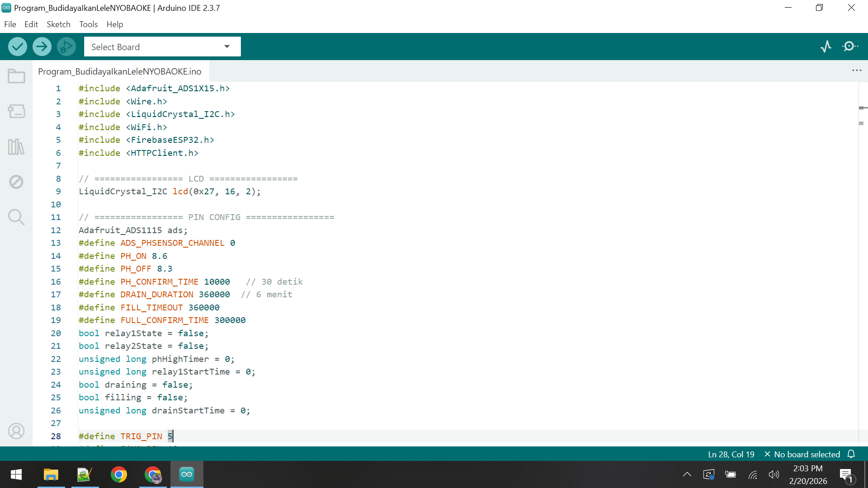Click the account profile icon in the sidebar

(16, 431)
